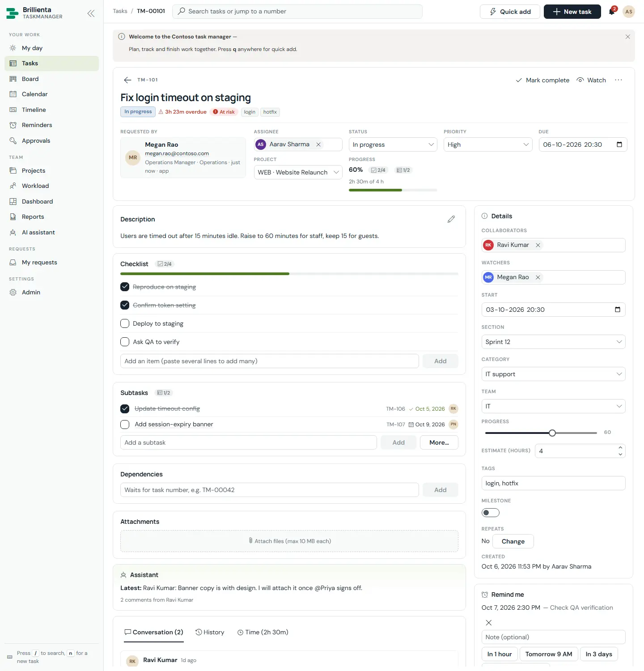Open the Section Sprint 12 dropdown
The height and width of the screenshot is (671, 644).
(x=553, y=342)
